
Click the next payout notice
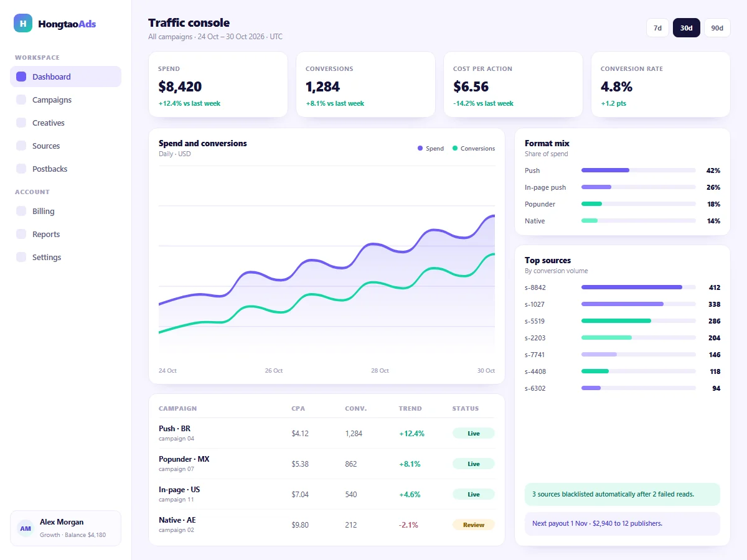(622, 523)
